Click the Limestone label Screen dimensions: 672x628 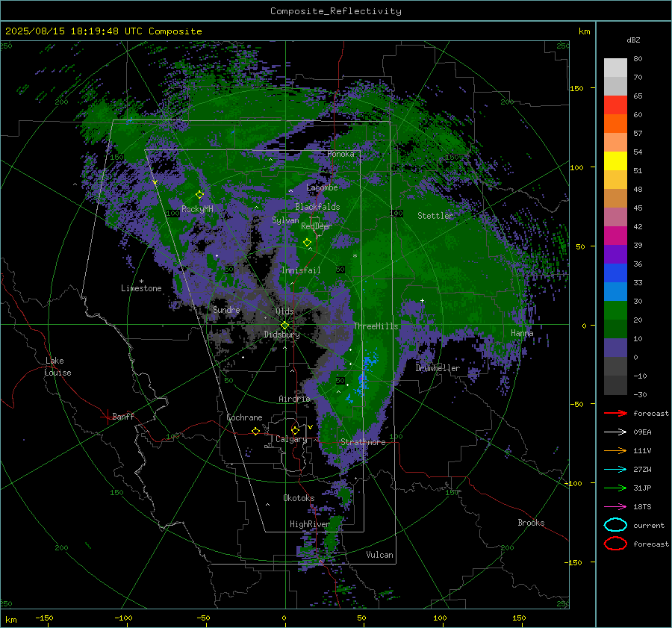coord(141,288)
